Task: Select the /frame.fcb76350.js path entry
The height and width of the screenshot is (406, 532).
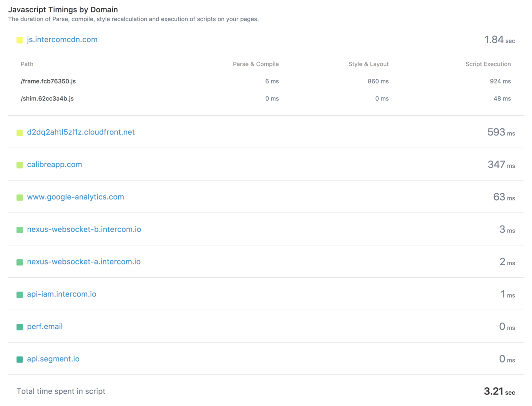Action: click(48, 81)
